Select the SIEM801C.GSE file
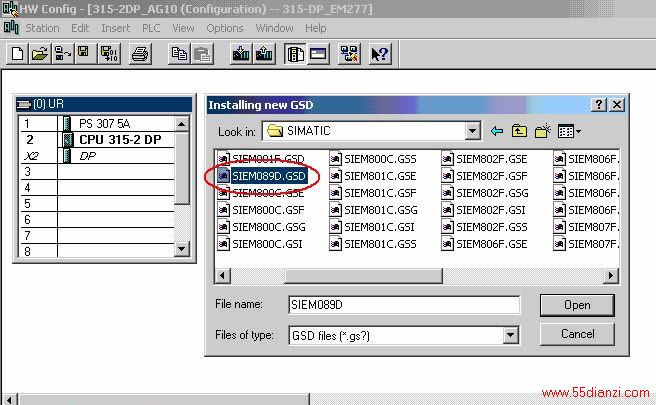656x405 pixels. (373, 176)
